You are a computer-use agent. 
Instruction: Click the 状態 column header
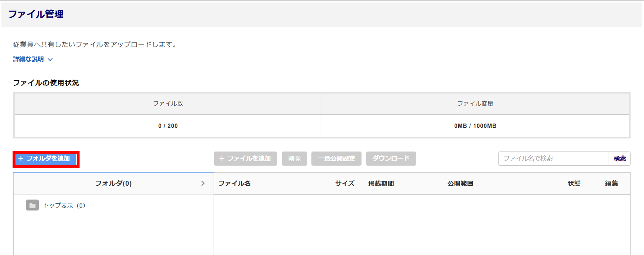click(574, 183)
